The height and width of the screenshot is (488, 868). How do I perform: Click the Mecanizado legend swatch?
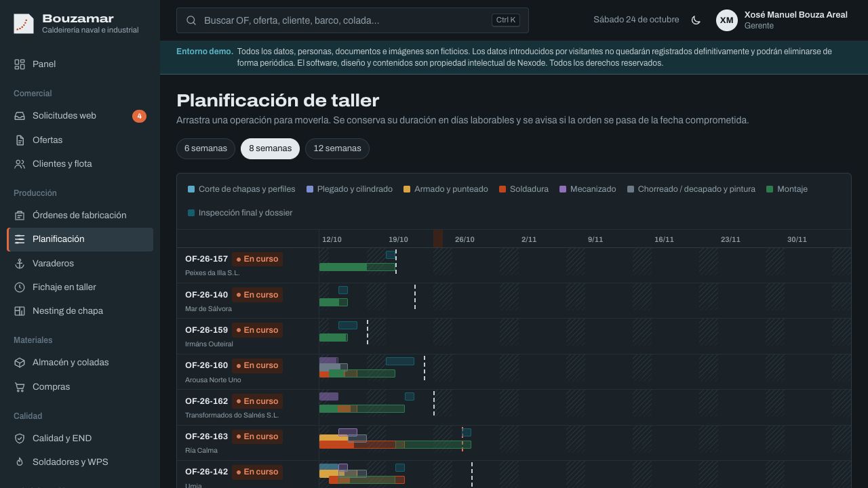[563, 189]
